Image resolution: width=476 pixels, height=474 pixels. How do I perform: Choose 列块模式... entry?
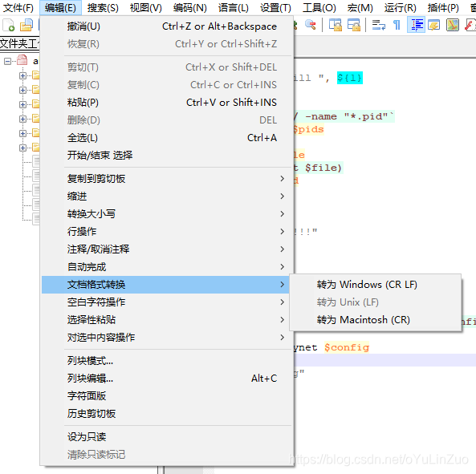[166, 361]
